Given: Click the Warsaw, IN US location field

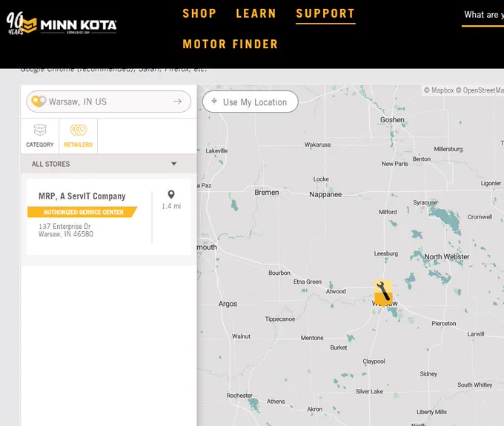Looking at the screenshot, I should 109,101.
